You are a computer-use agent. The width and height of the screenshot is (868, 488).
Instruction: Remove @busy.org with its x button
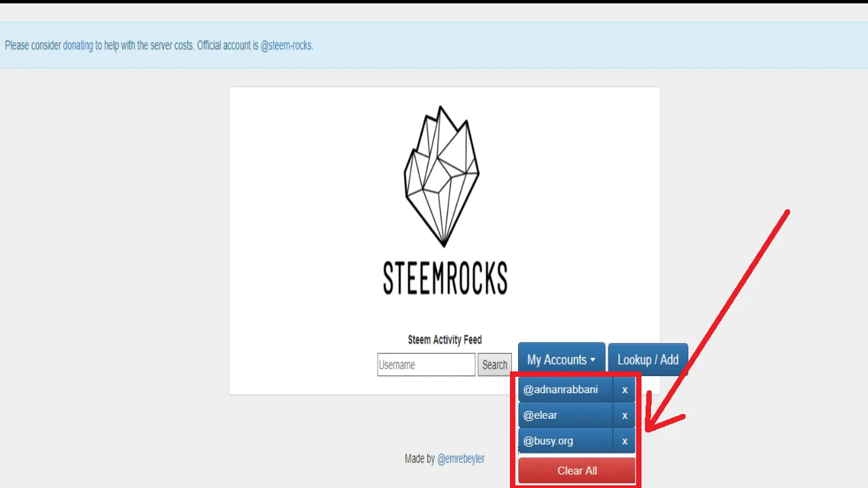tap(625, 441)
